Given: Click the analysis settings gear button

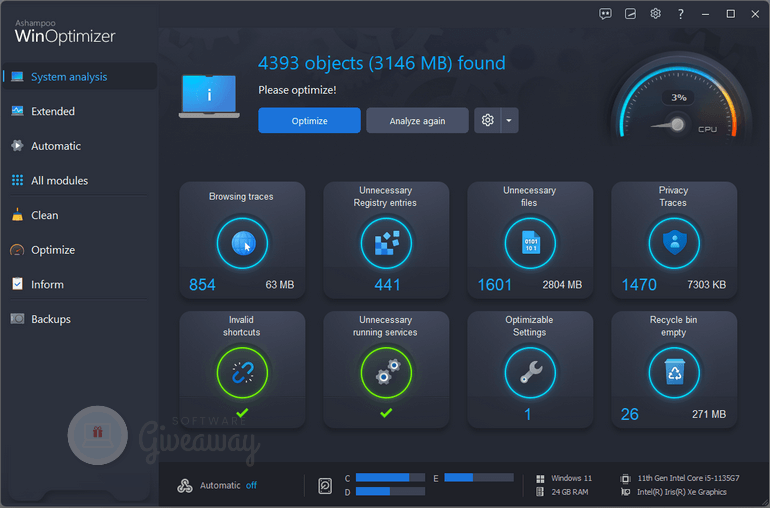Looking at the screenshot, I should pos(487,120).
